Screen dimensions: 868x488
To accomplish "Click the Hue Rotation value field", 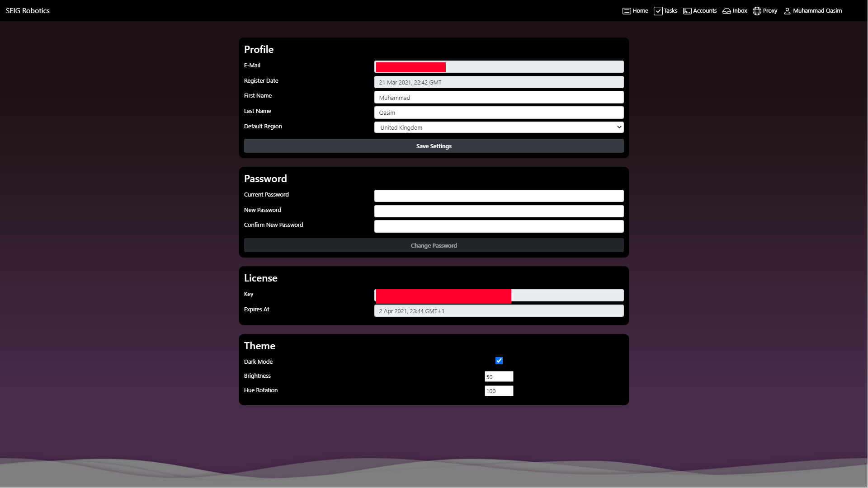I will point(499,391).
